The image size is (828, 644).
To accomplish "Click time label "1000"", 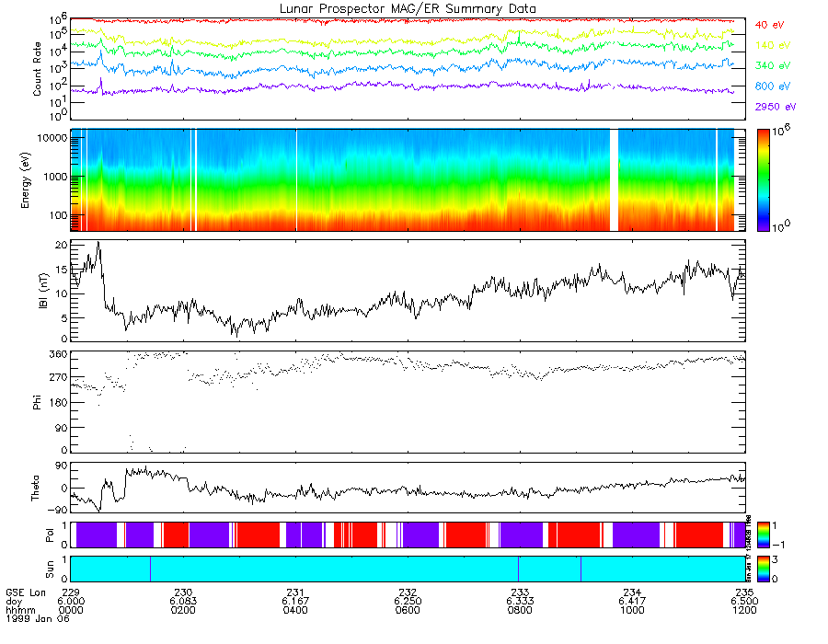I will 632,610.
